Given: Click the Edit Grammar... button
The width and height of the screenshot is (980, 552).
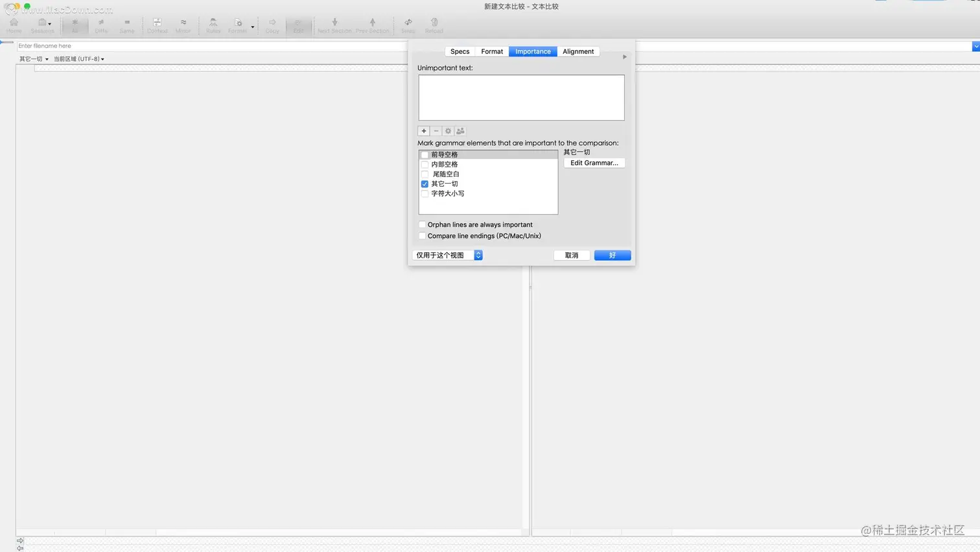Looking at the screenshot, I should point(594,163).
